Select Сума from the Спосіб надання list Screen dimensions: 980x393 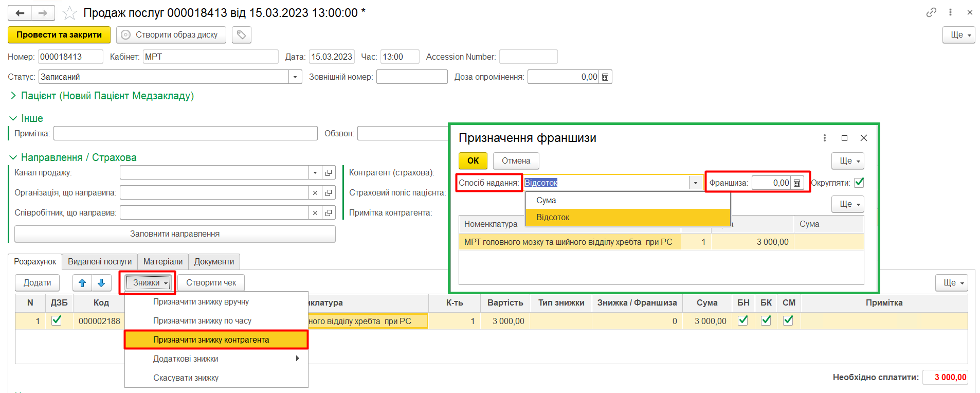point(546,201)
